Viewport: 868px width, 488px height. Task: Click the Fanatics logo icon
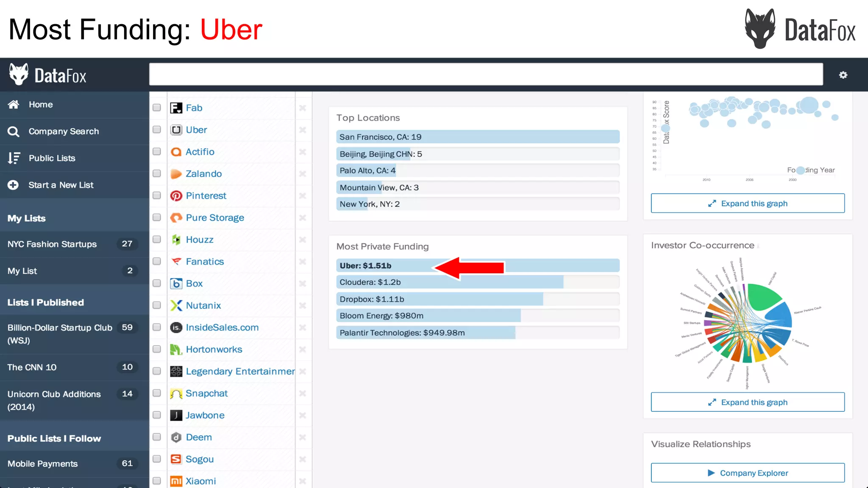[x=176, y=261]
